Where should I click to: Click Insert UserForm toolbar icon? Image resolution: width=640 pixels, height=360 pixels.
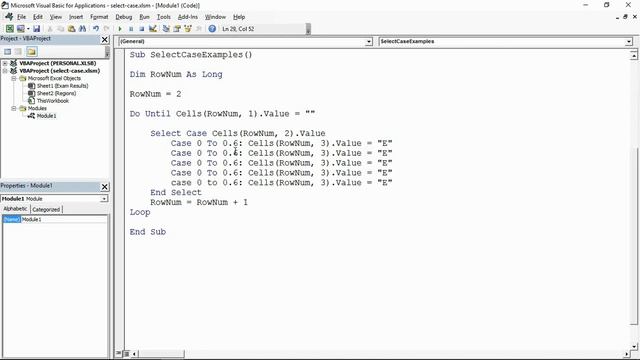click(x=20, y=29)
